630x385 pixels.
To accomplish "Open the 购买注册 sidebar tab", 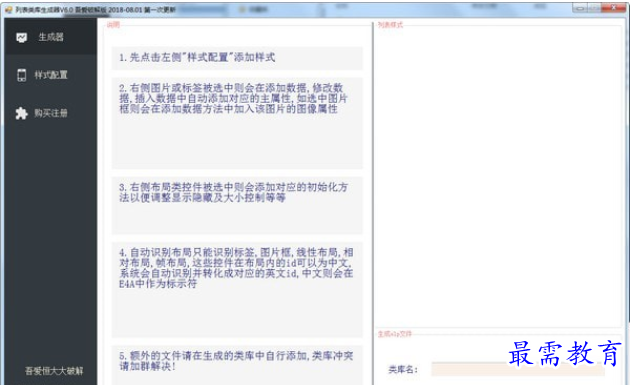I will click(x=51, y=113).
